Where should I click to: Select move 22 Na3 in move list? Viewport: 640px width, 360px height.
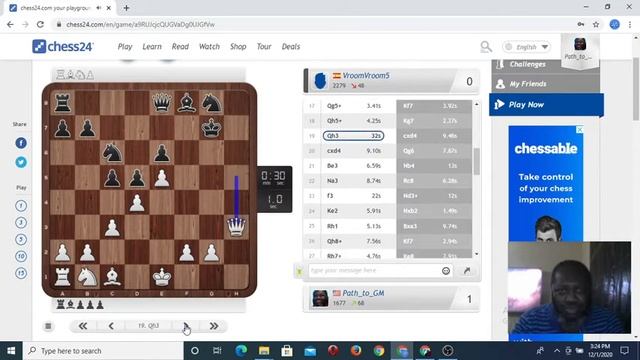tap(353, 181)
